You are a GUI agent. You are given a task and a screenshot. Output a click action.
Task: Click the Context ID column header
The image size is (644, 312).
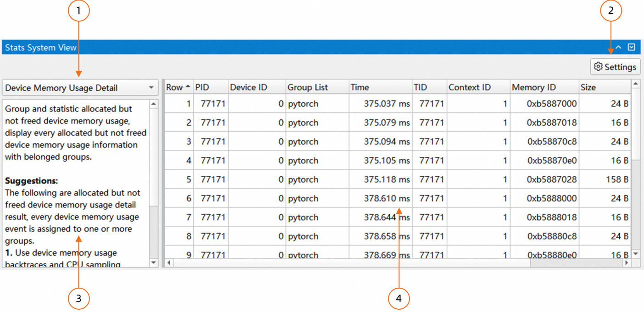point(478,87)
